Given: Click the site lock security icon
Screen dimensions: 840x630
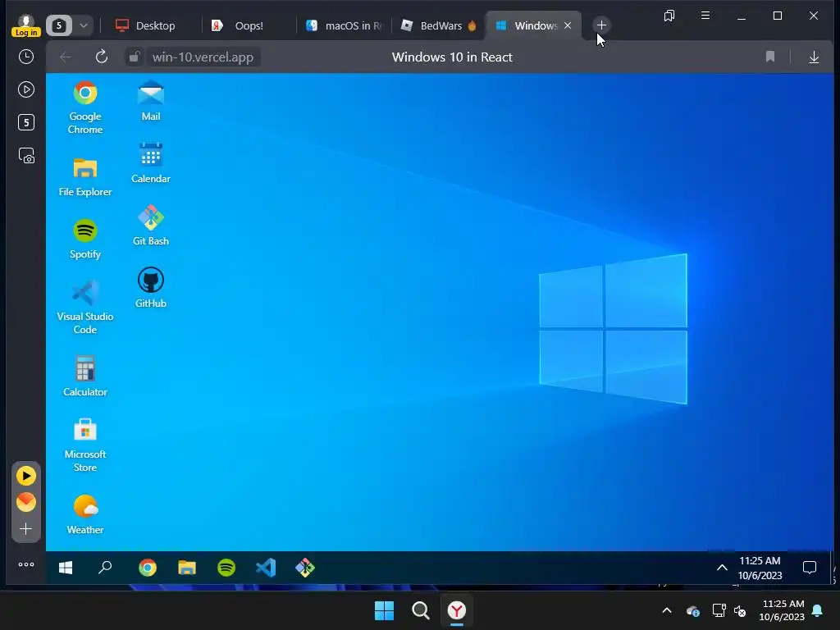Looking at the screenshot, I should [x=135, y=57].
